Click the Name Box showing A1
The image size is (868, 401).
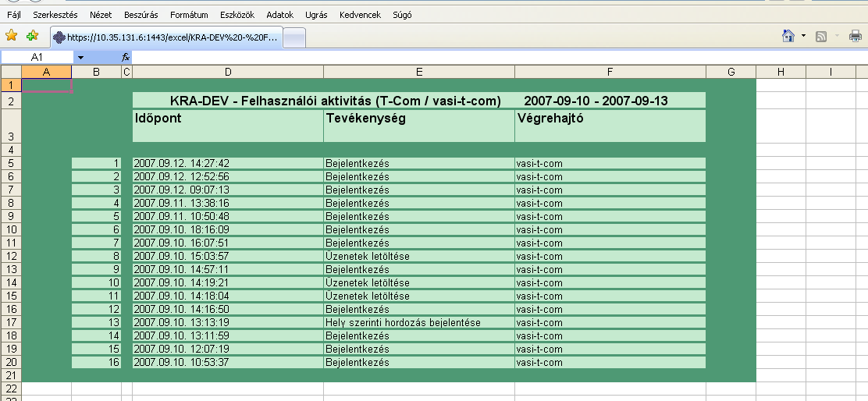coord(37,57)
